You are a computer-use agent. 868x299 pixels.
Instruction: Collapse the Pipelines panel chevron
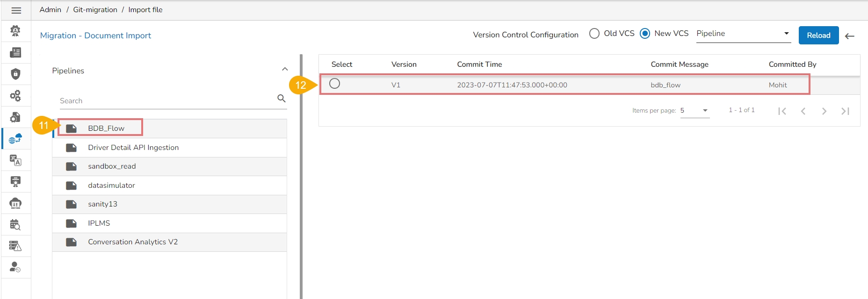pos(285,69)
